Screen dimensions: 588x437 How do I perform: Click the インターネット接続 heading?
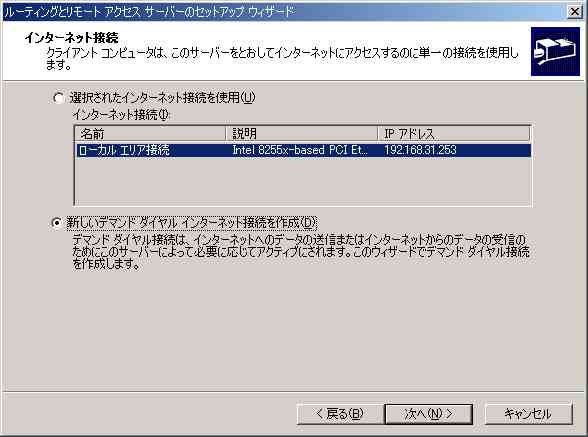[x=71, y=38]
